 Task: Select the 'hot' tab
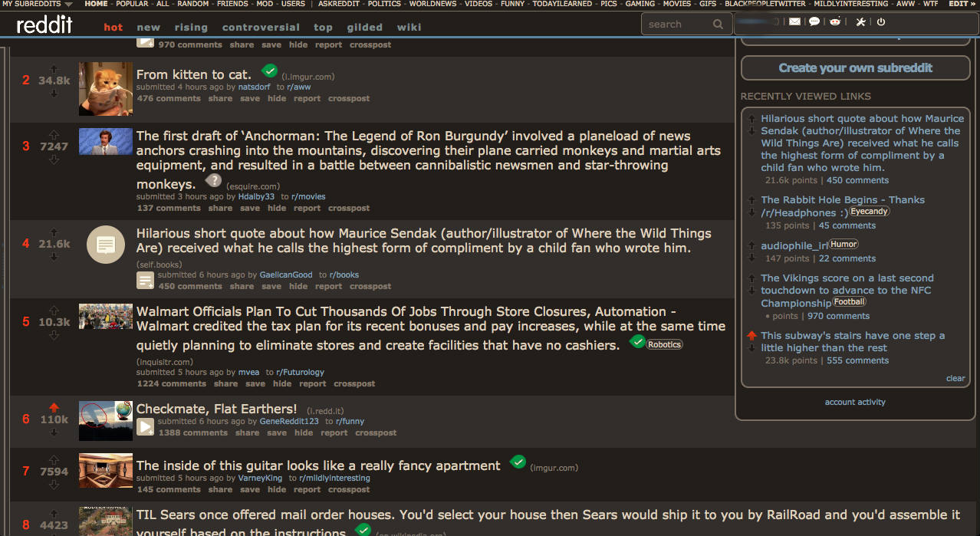(x=113, y=27)
